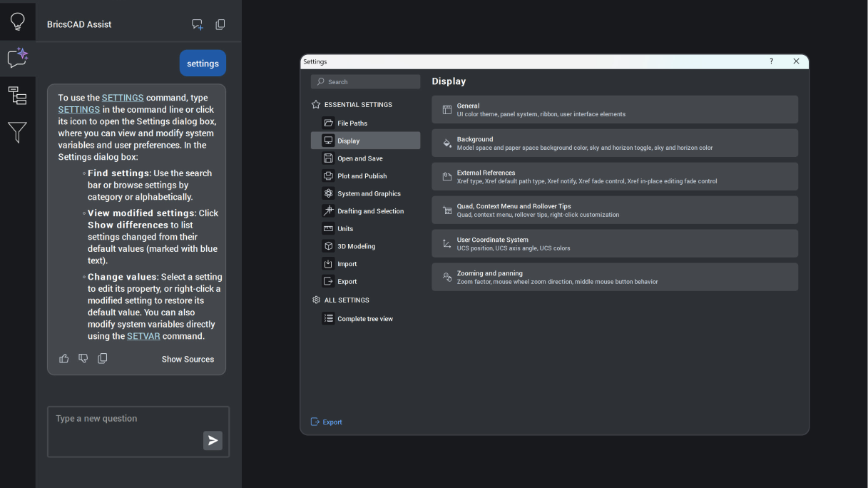Viewport: 868px width, 488px height.
Task: Open the System and Graphics category
Action: coord(365,193)
